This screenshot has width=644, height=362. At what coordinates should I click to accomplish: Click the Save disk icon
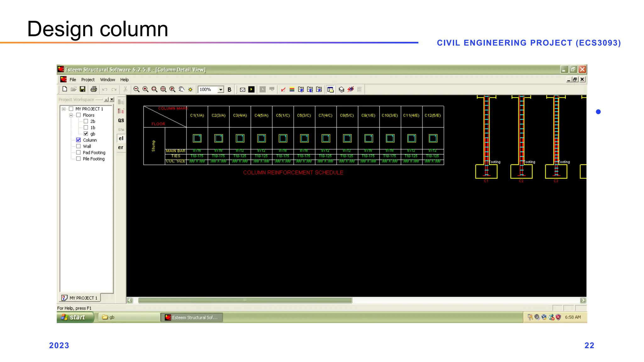point(82,89)
